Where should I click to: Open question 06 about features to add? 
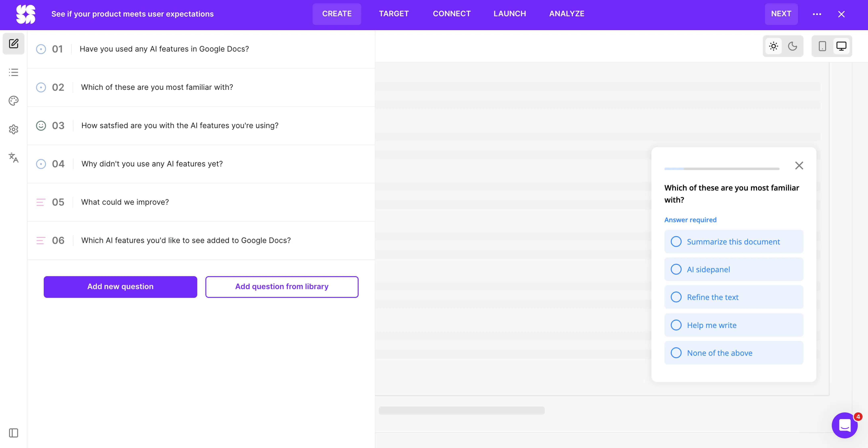[x=201, y=241]
